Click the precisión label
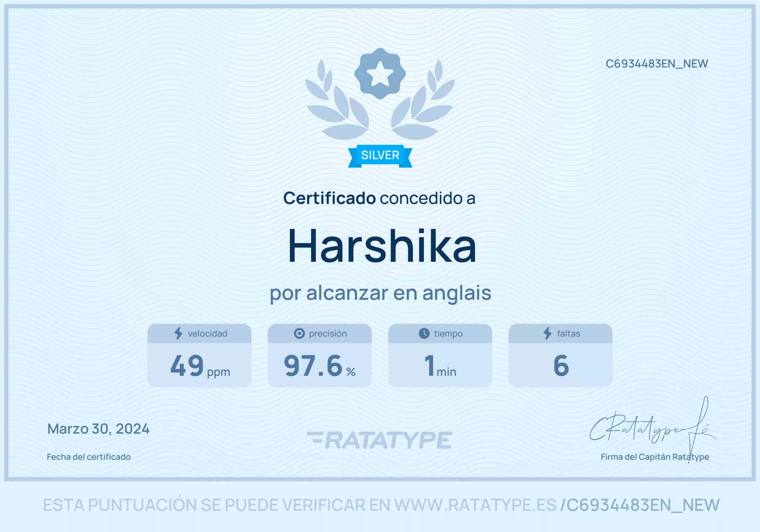 tap(328, 334)
